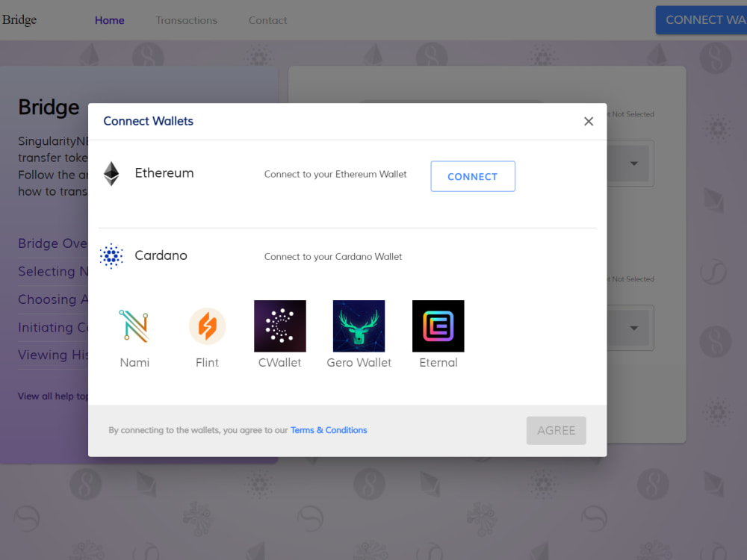Pick the CWallet icon

[280, 326]
